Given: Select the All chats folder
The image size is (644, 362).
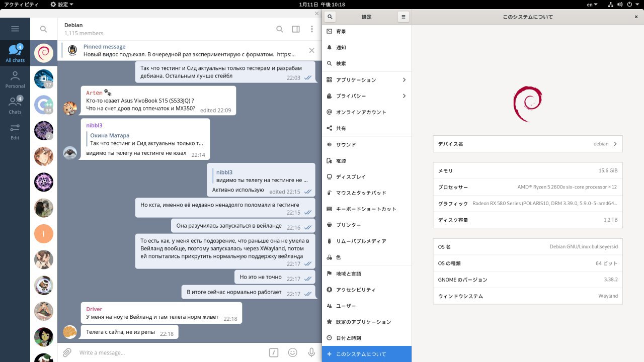Looking at the screenshot, I should pyautogui.click(x=15, y=53).
